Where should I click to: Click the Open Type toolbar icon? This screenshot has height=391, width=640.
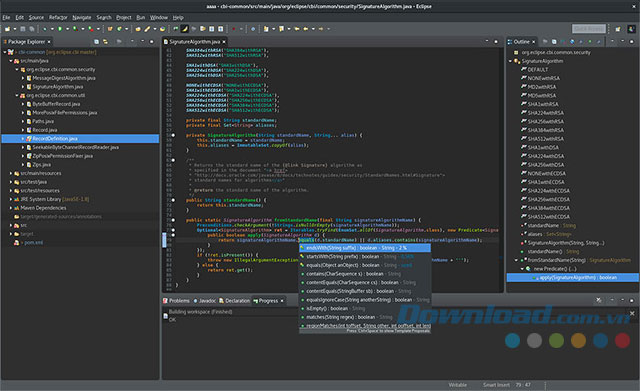click(138, 29)
